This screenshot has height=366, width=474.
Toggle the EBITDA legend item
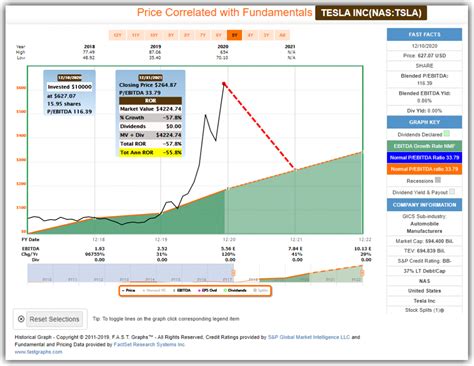pos(182,291)
